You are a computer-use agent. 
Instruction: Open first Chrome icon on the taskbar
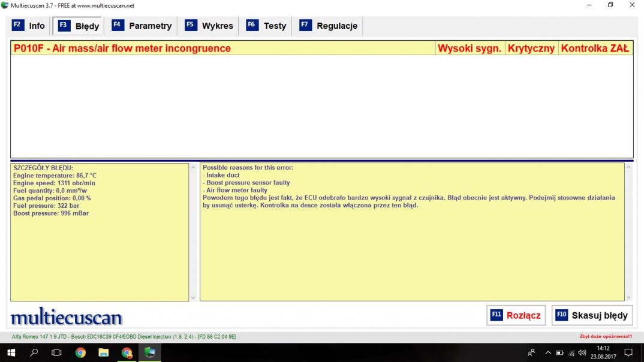pyautogui.click(x=80, y=352)
